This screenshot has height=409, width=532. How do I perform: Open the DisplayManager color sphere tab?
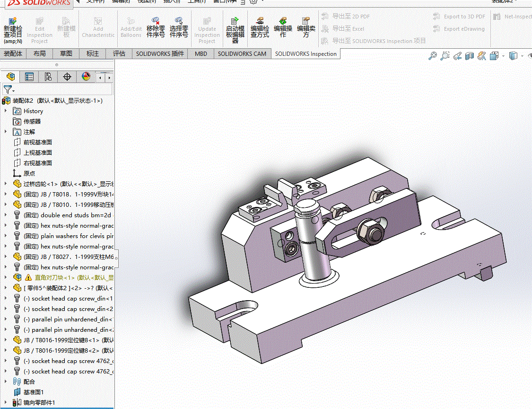[x=86, y=77]
